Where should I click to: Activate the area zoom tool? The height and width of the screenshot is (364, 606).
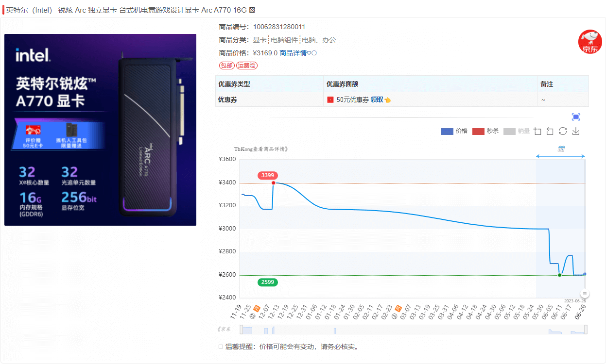click(537, 132)
